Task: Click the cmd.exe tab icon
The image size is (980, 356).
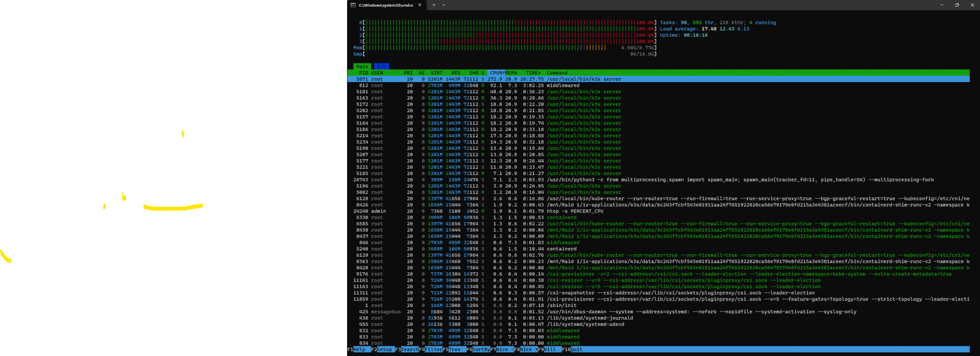Action: 353,5
